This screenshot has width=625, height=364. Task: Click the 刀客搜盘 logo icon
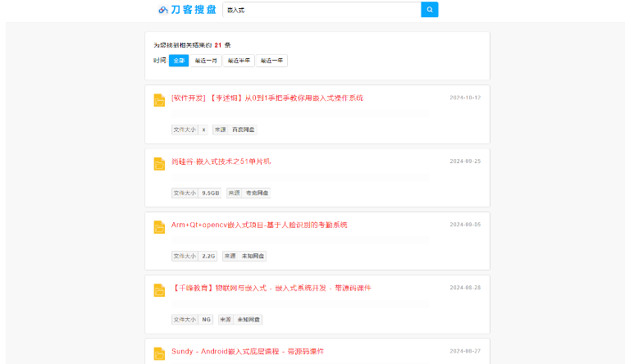point(163,10)
